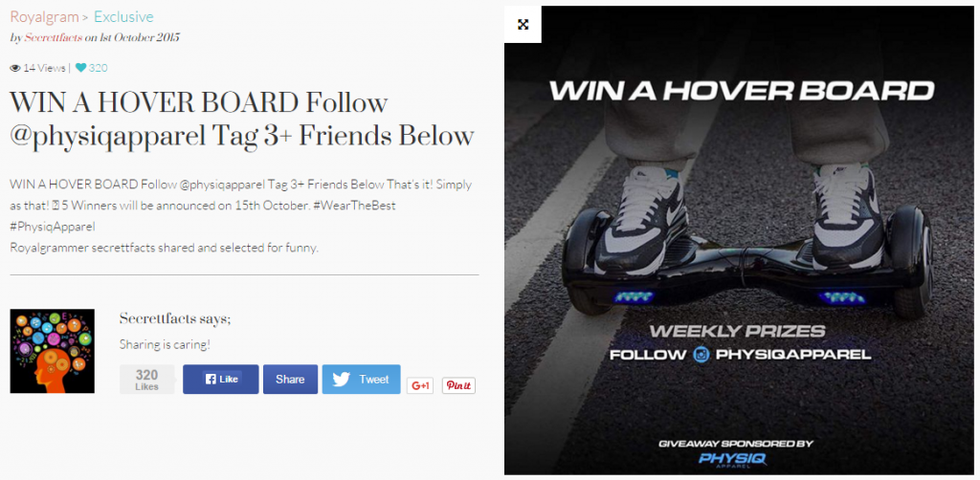980x480 pixels.
Task: Click the 320 Likes counter box
Action: [x=146, y=380]
